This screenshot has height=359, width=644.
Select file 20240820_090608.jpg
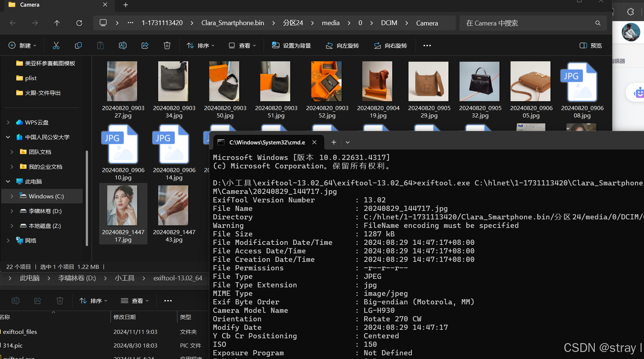click(582, 90)
